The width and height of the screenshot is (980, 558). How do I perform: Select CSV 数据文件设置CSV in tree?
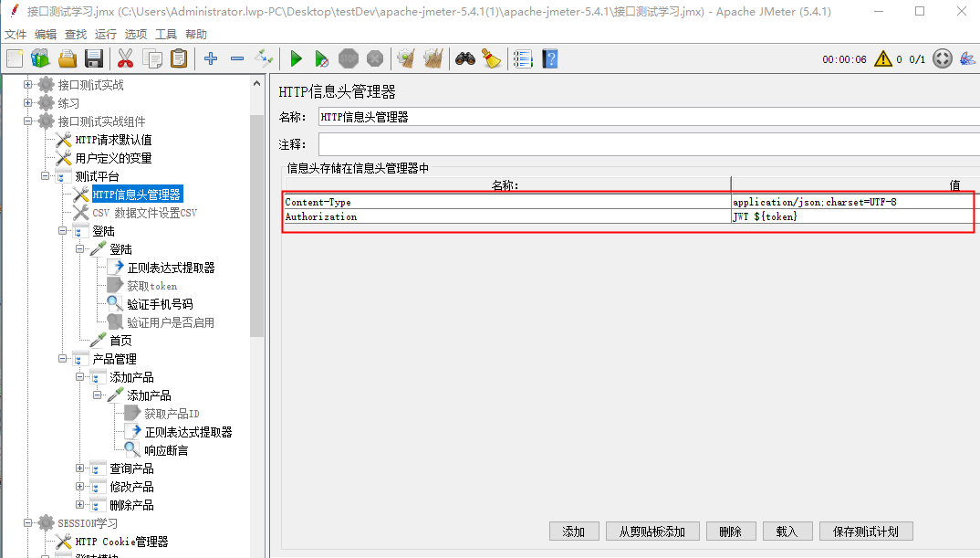click(144, 213)
